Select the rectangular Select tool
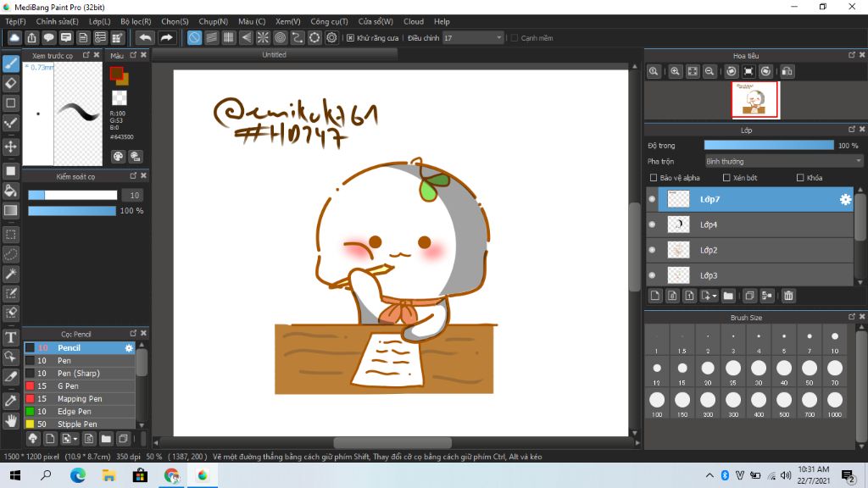868x488 pixels. (x=10, y=235)
